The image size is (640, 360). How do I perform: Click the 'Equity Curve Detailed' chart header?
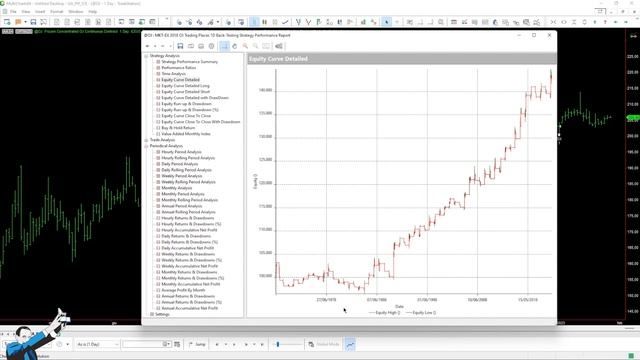[x=402, y=59]
